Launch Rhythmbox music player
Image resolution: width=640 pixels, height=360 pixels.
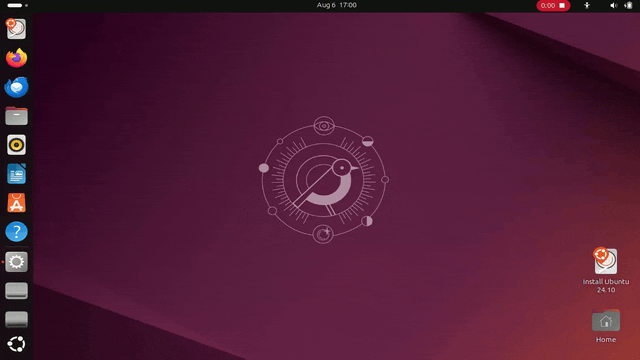(16, 145)
